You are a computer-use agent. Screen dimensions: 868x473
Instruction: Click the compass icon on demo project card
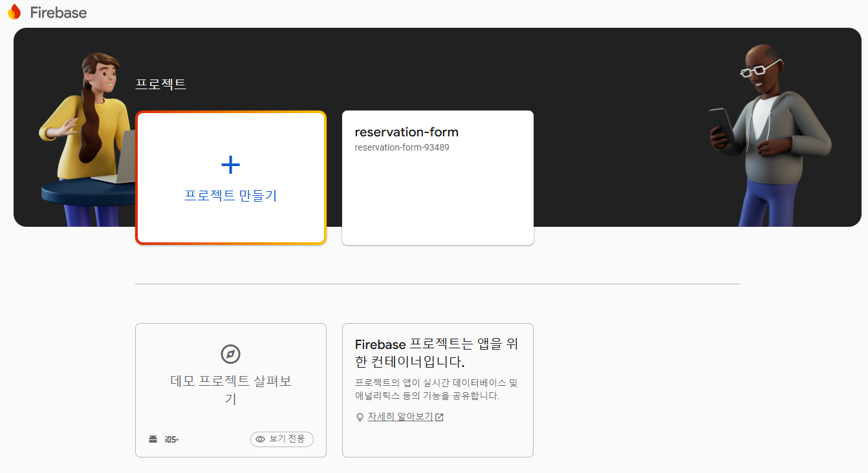pyautogui.click(x=231, y=354)
